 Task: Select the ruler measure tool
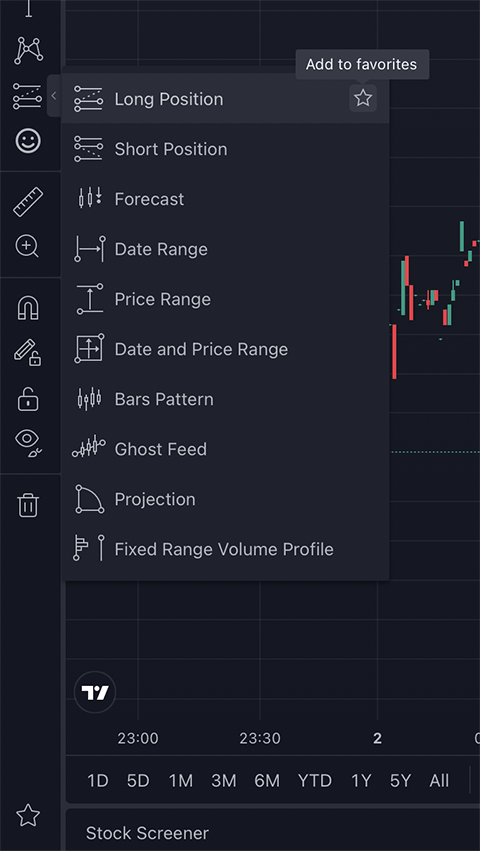(x=28, y=202)
